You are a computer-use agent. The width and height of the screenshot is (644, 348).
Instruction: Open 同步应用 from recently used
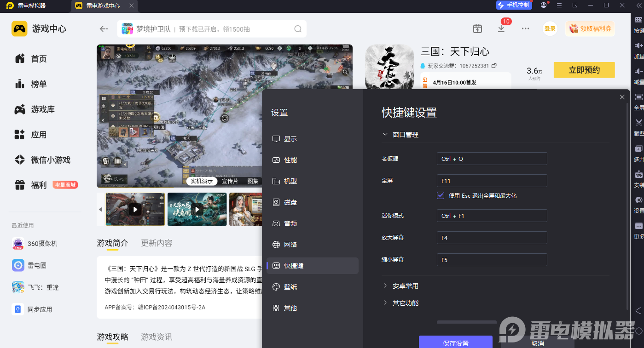(32, 309)
